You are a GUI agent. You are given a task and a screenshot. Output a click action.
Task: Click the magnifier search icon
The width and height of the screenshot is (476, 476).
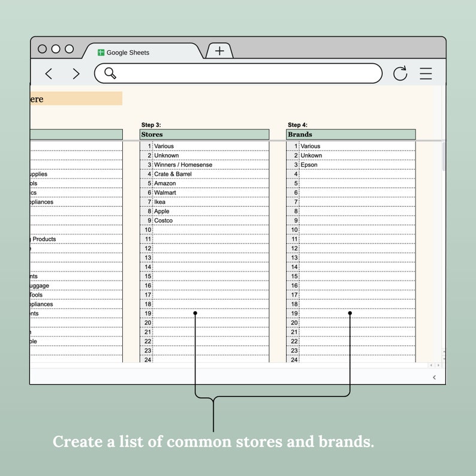[x=110, y=73]
